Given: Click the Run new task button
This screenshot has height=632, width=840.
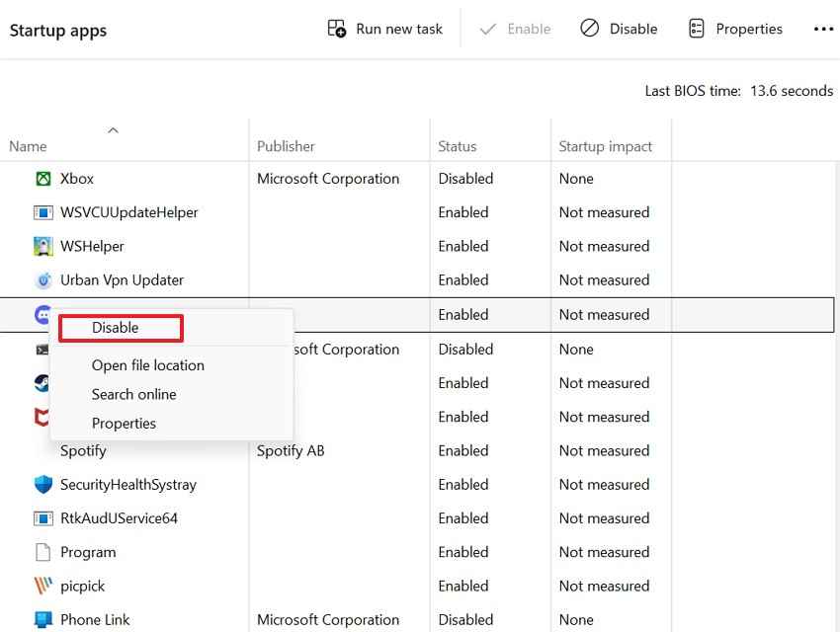Looking at the screenshot, I should tap(385, 29).
